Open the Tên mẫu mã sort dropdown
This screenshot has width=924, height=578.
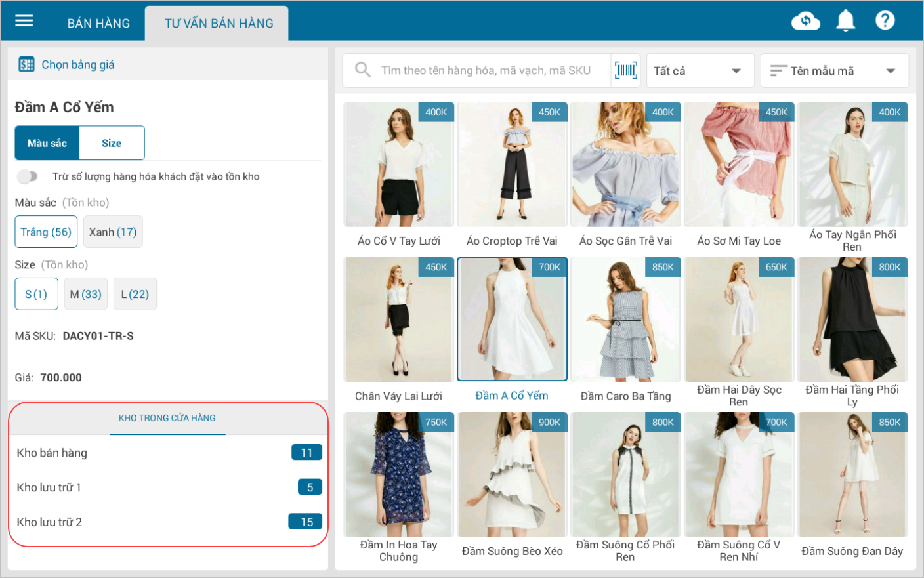tap(834, 71)
